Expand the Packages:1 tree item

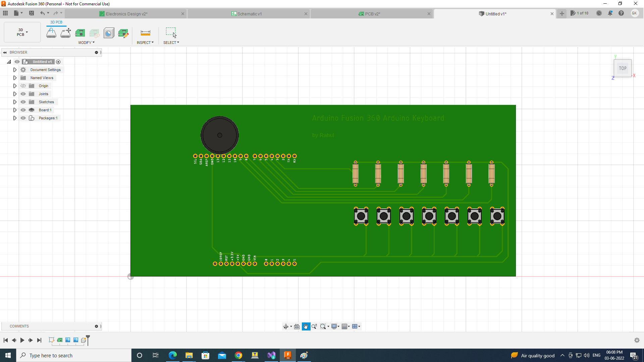point(15,118)
